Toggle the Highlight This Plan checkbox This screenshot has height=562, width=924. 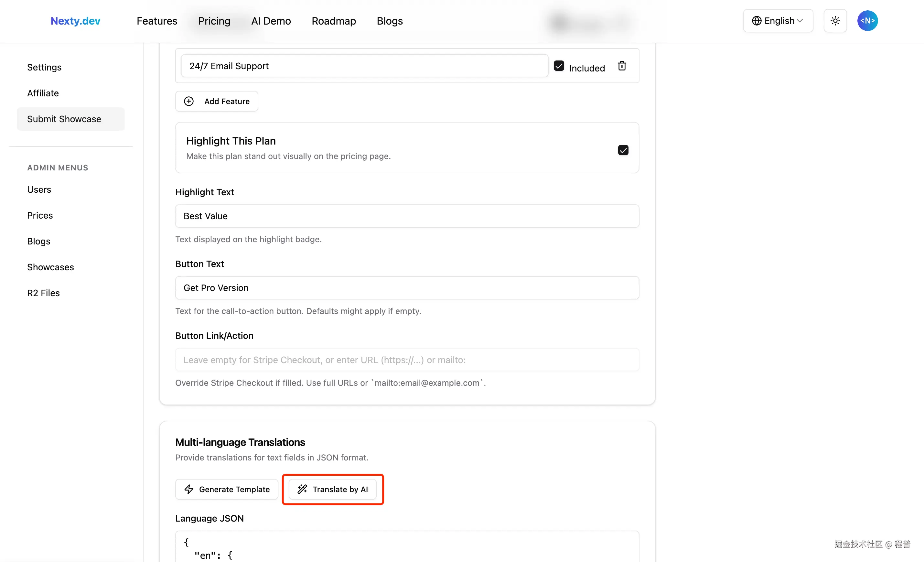click(x=623, y=150)
